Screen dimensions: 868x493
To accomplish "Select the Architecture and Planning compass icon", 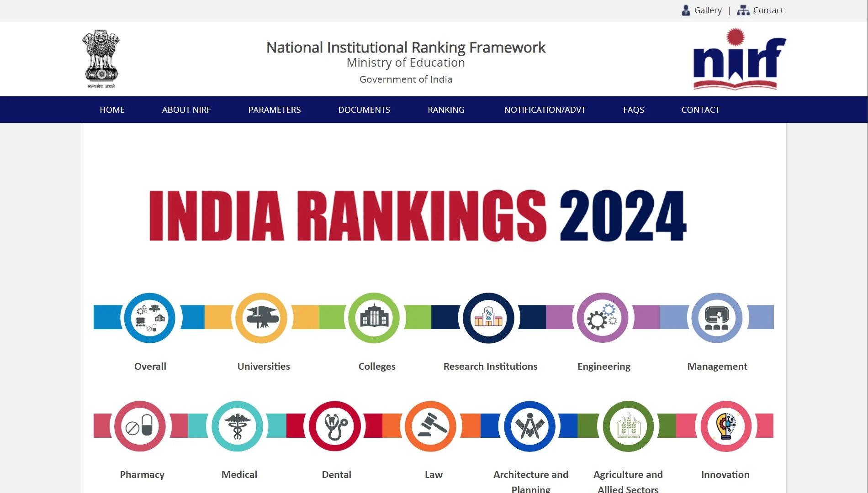I will 529,426.
